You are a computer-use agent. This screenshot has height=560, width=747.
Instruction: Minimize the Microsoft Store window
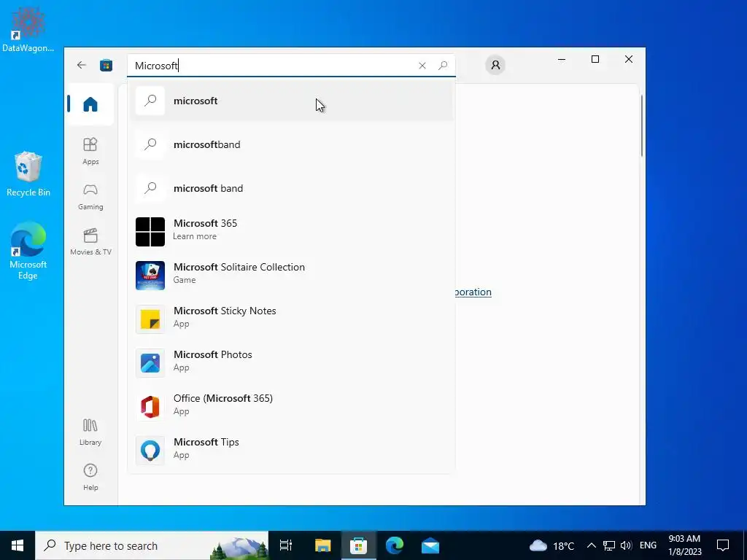[562, 60]
